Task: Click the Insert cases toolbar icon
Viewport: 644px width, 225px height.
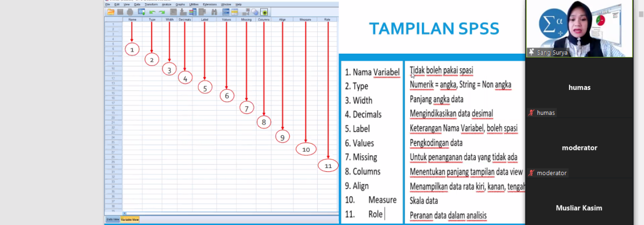Action: coord(226,12)
